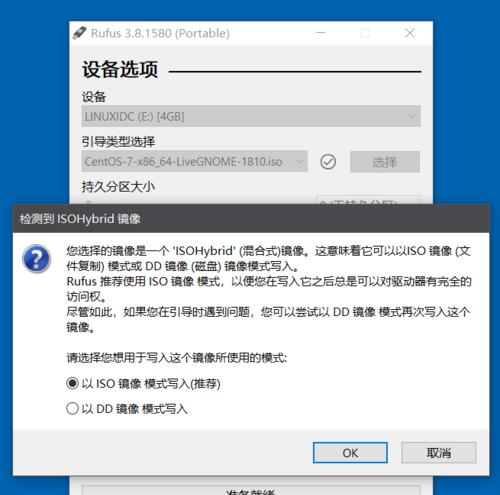Expand the LINUXIDC (E:) device dropdown
500x495 pixels.
(251, 116)
